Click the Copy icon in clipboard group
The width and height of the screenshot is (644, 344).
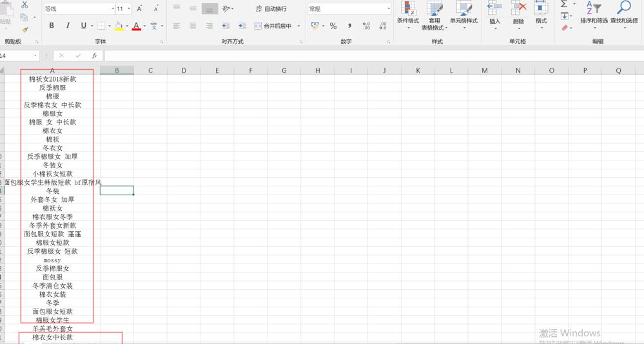[x=24, y=17]
